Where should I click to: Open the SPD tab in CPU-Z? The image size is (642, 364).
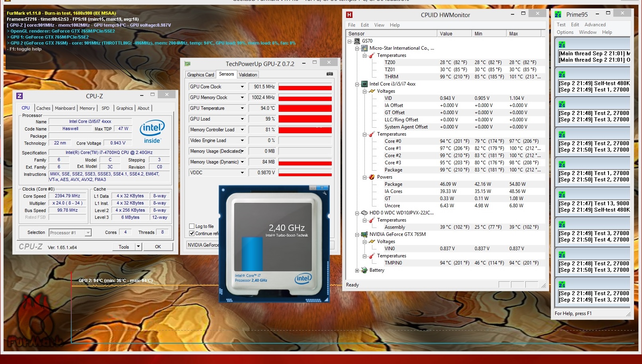pos(105,108)
